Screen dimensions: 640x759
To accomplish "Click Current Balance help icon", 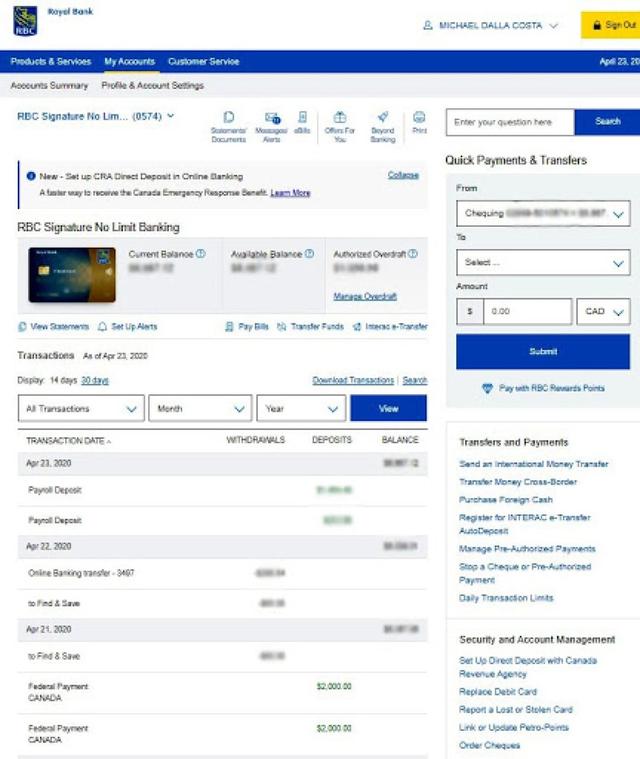I will click(x=201, y=254).
